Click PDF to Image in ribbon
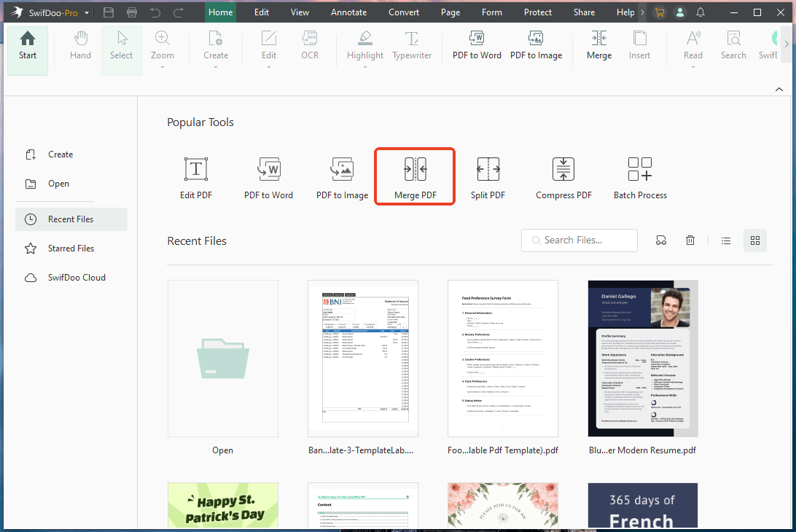Image resolution: width=796 pixels, height=532 pixels. tap(536, 46)
